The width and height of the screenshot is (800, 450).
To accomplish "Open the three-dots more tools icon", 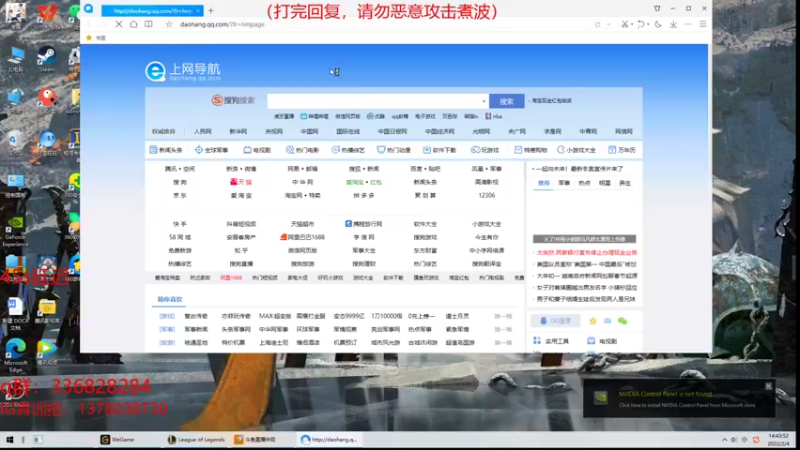I will (688, 24).
